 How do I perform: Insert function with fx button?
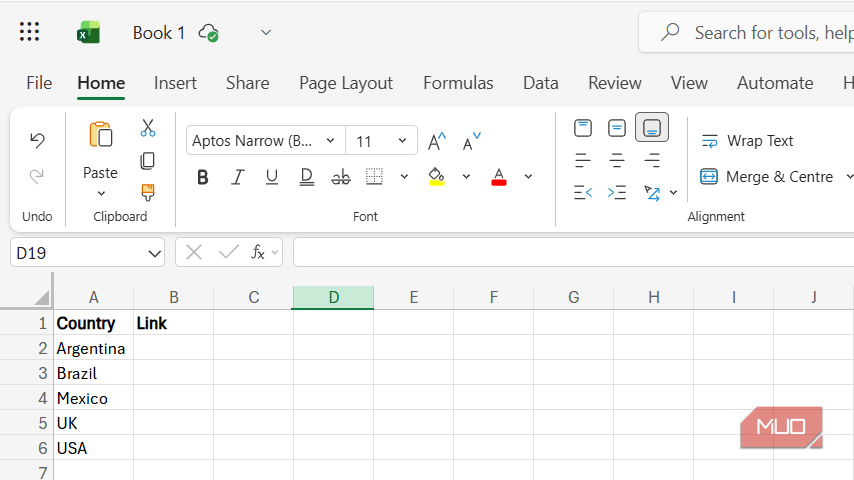coord(258,252)
